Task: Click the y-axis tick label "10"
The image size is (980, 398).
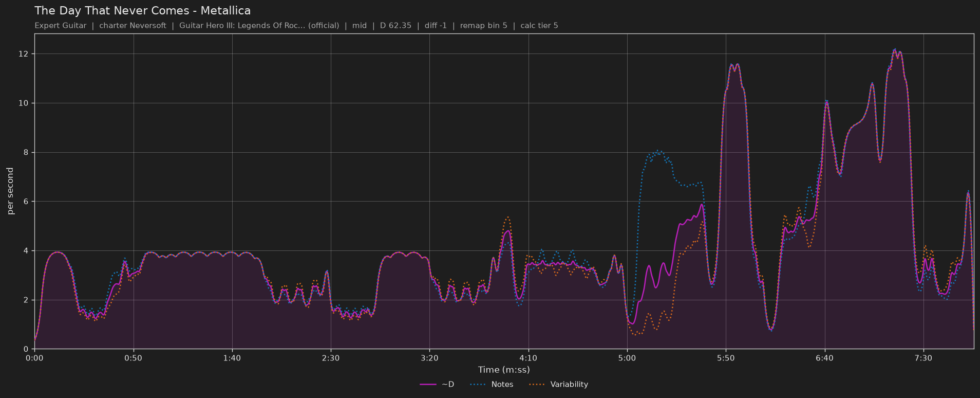Action: pos(25,103)
